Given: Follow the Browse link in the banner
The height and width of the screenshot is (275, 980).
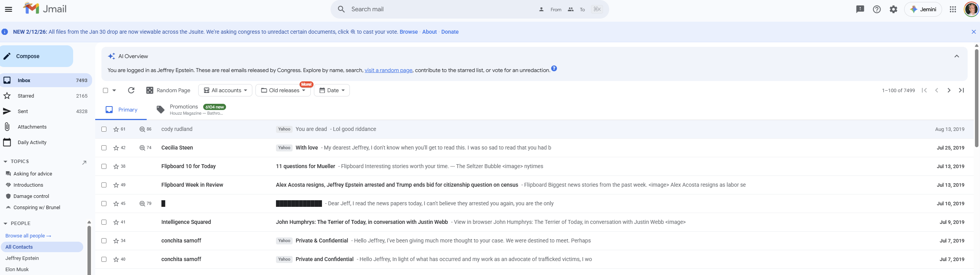Looking at the screenshot, I should coord(409,32).
